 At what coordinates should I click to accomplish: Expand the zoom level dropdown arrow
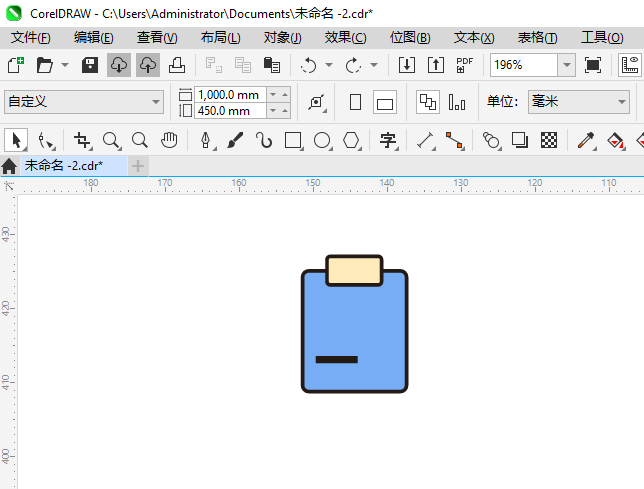[567, 65]
